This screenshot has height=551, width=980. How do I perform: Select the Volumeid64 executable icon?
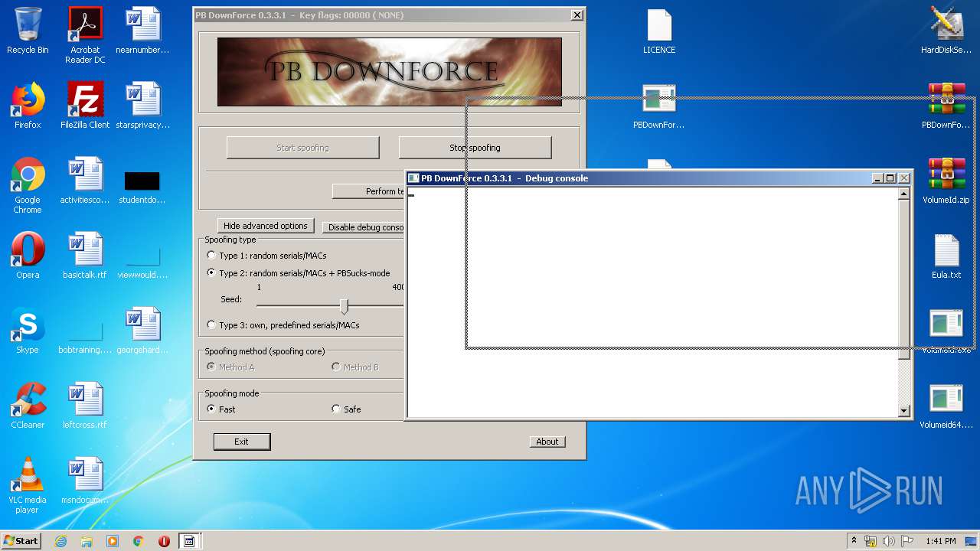[946, 406]
